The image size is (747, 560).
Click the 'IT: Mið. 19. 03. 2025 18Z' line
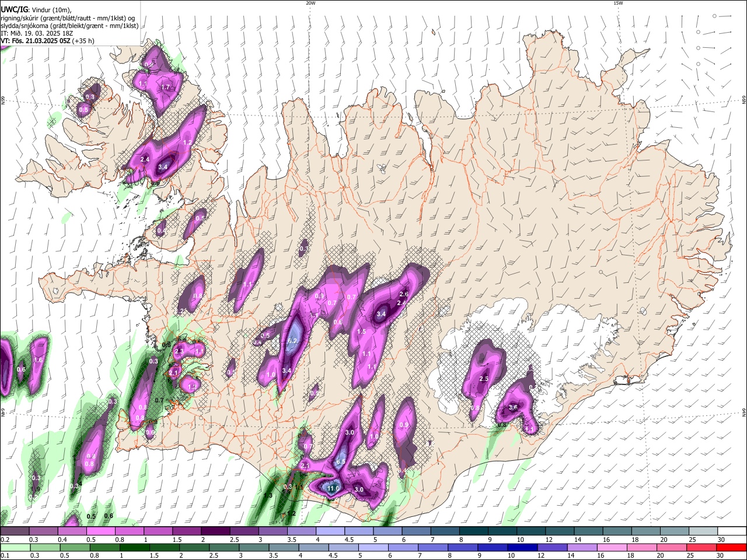tap(36, 33)
